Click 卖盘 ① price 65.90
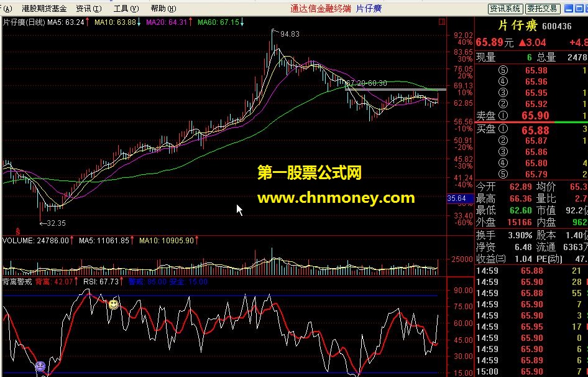This screenshot has width=588, height=377. click(x=536, y=116)
